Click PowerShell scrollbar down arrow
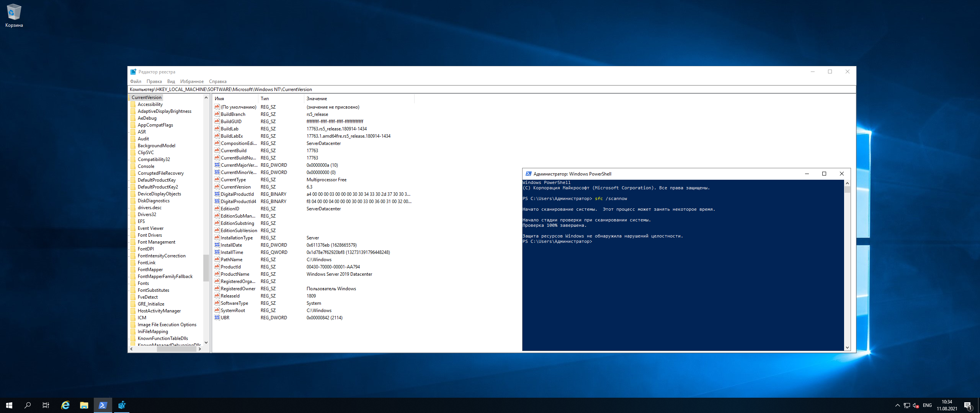Screen dimensions: 980x413 847,348
